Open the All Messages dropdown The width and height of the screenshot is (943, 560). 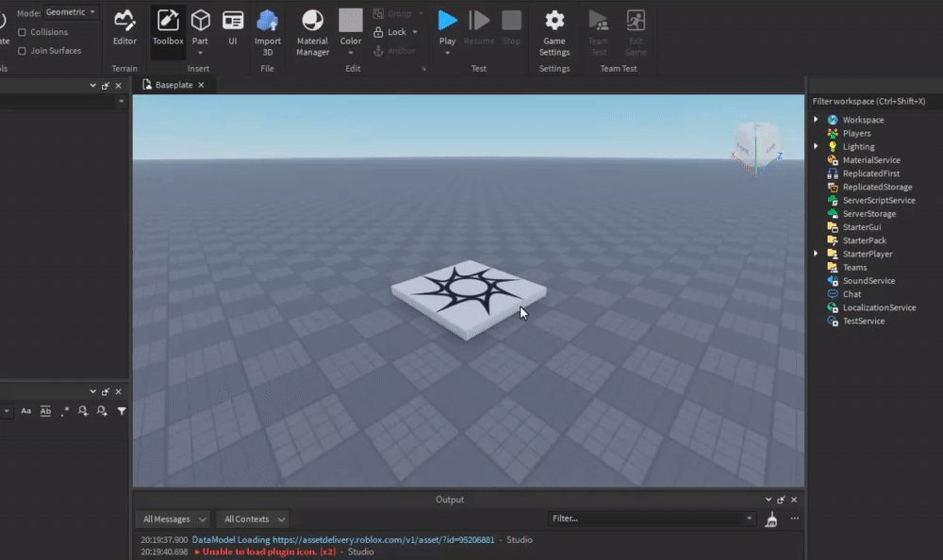(x=174, y=519)
